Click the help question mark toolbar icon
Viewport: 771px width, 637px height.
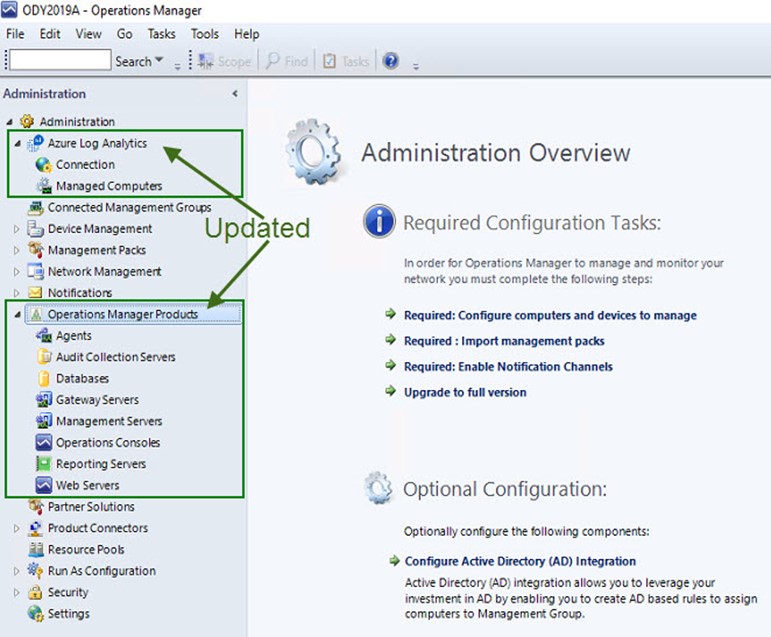(x=391, y=61)
